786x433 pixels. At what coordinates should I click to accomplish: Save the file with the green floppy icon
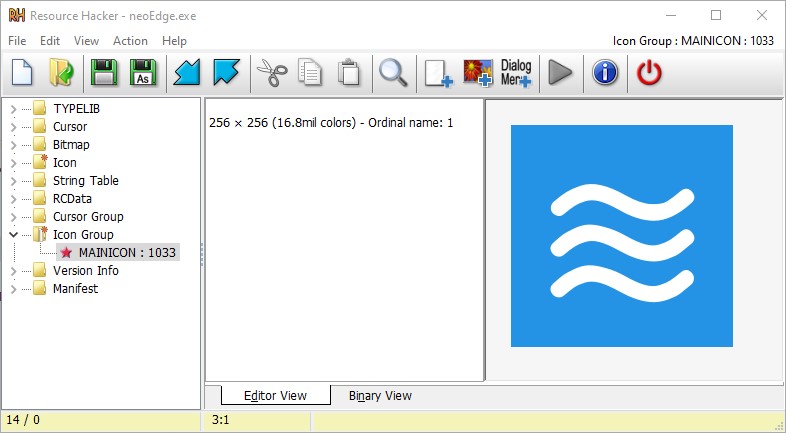coord(104,72)
